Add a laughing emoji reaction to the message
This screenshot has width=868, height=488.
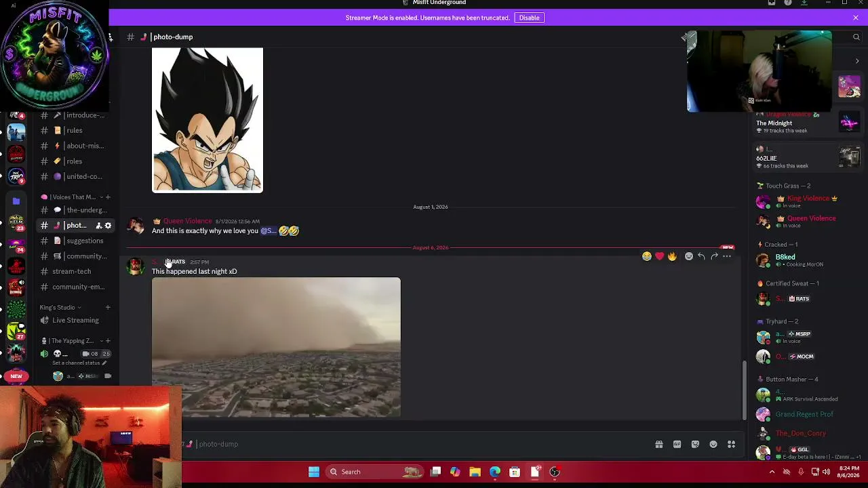(x=647, y=256)
